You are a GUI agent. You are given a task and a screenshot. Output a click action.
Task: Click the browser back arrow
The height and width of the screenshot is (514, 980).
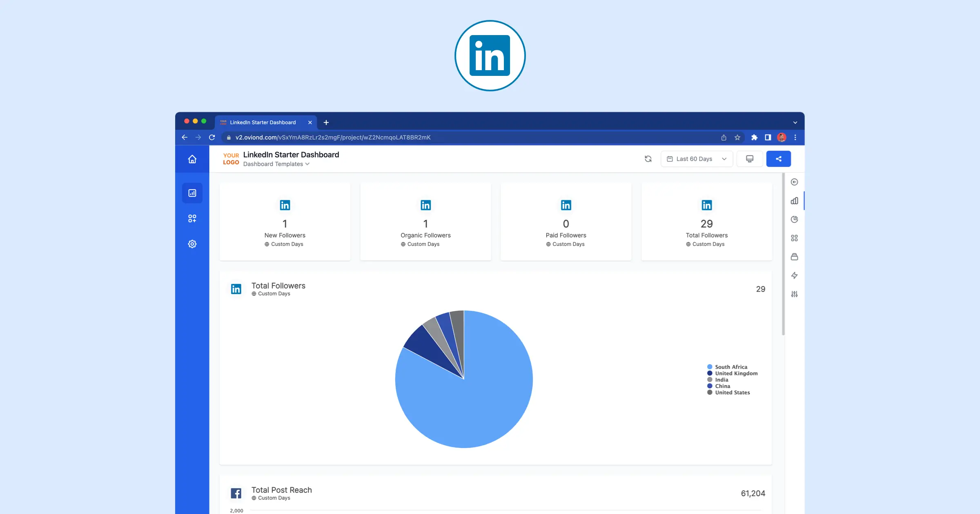point(185,137)
